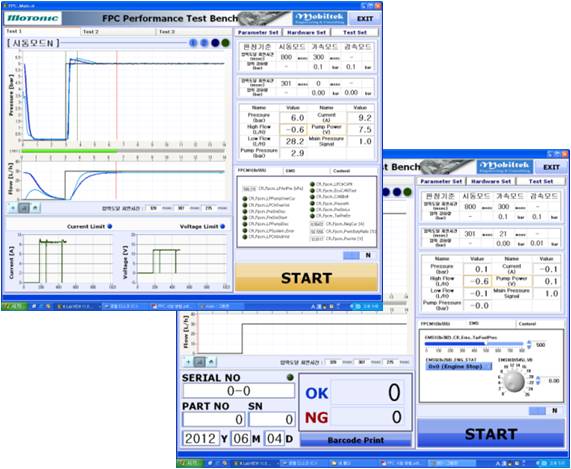Open the Engine Stop status dropdown

458,367
